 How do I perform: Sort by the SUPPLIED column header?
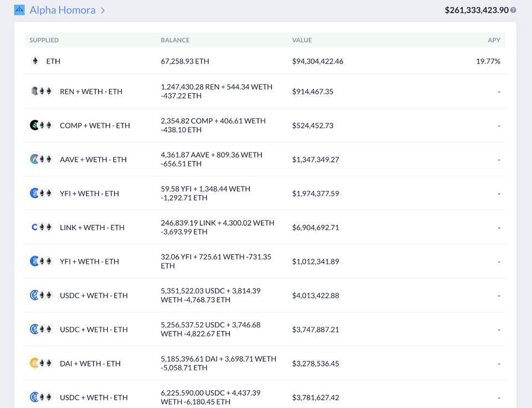click(44, 40)
